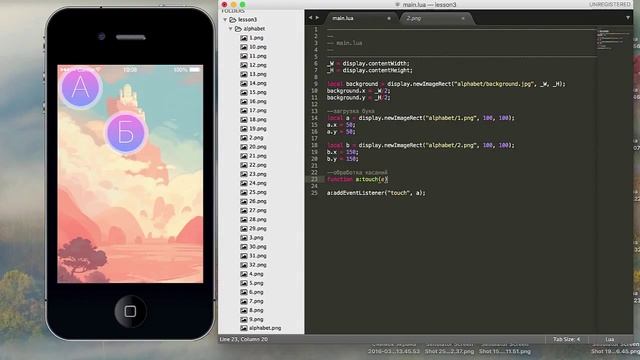Image resolution: width=640 pixels, height=360 pixels.
Task: Select 6.png in the file tree
Action: (x=256, y=292)
